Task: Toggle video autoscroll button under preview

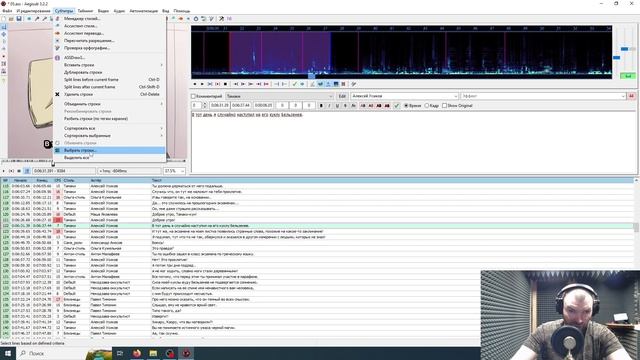Action: point(27,171)
